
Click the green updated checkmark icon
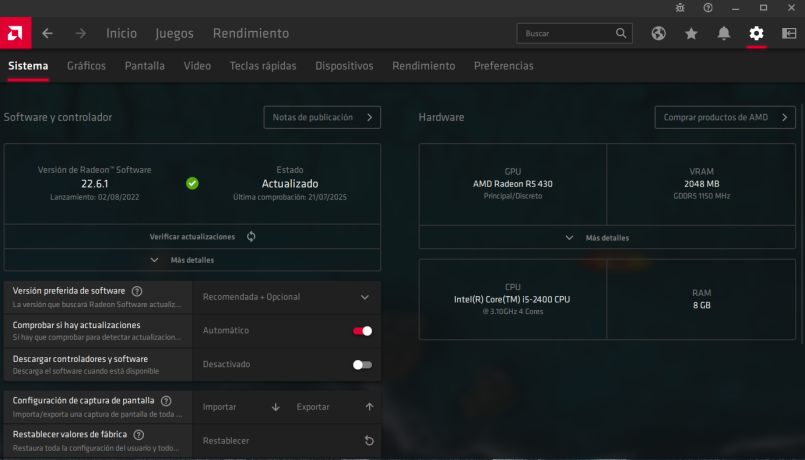(x=192, y=183)
